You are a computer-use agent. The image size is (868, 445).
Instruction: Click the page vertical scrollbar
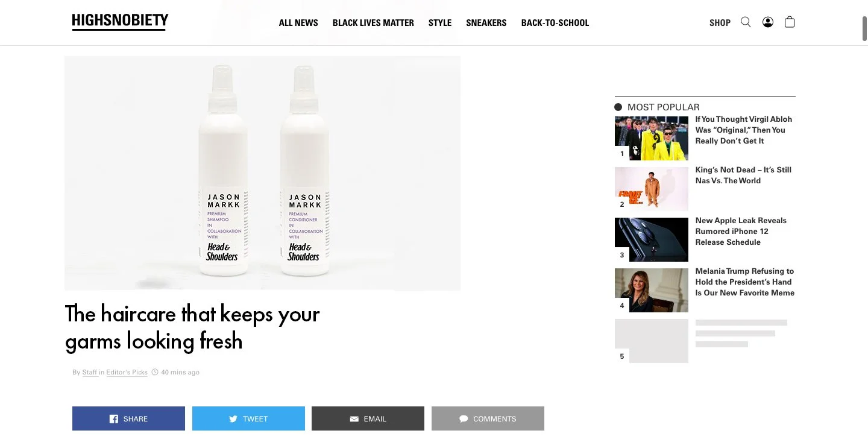864,30
